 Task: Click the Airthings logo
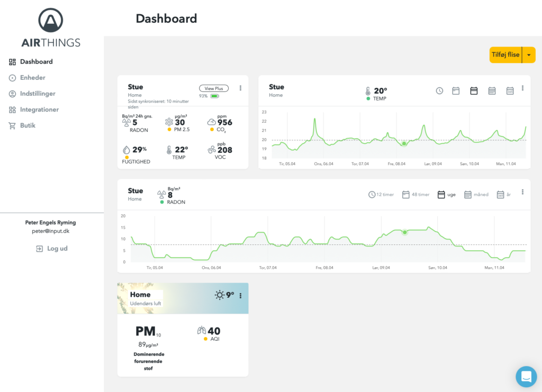coord(51,28)
